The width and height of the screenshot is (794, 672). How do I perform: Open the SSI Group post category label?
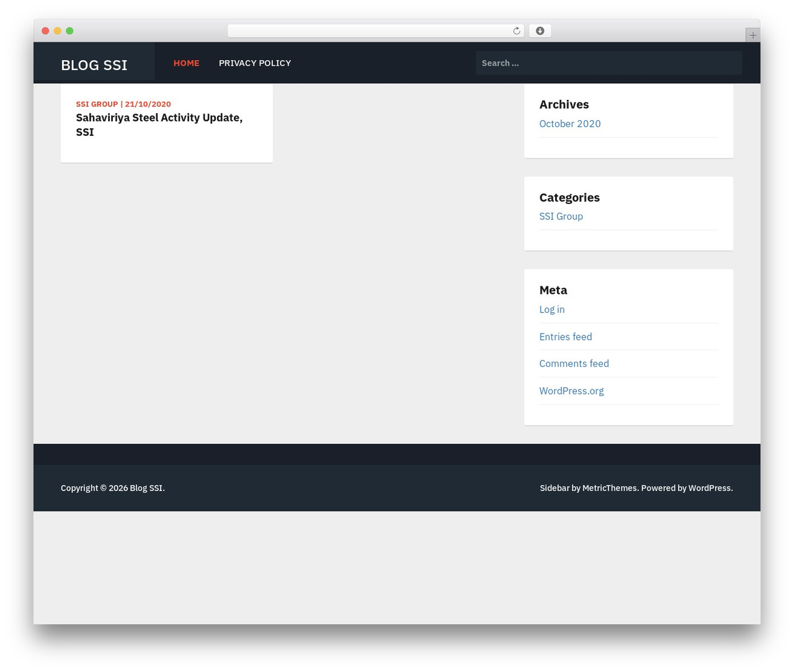97,104
